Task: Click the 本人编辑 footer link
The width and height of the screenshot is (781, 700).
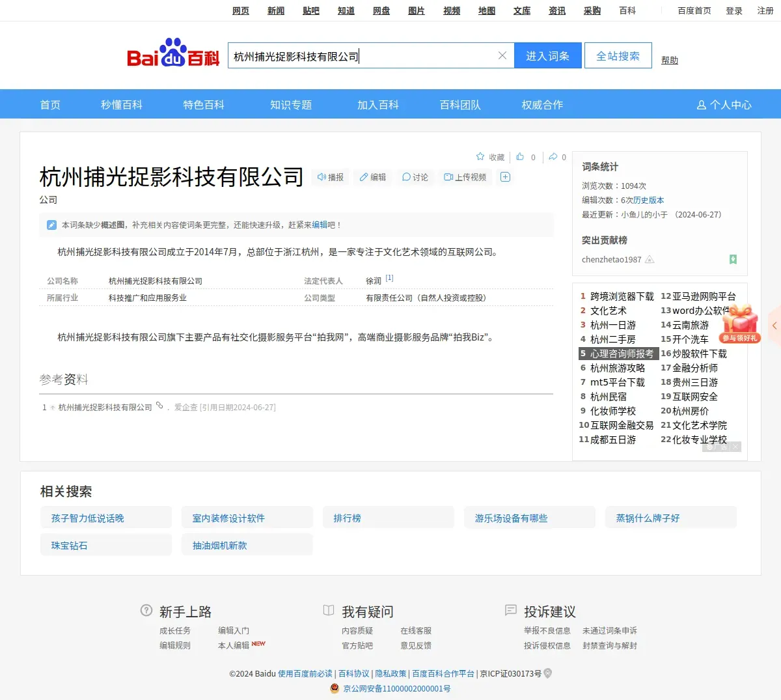Action: [234, 645]
